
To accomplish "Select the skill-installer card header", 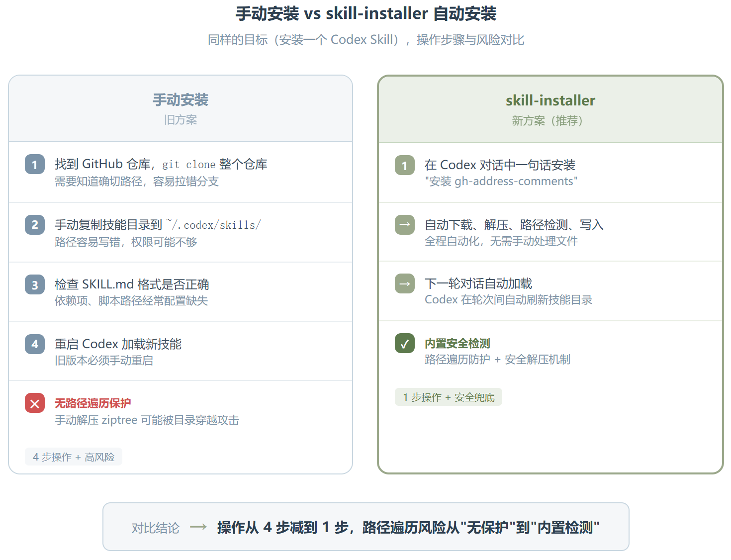I will (x=550, y=109).
